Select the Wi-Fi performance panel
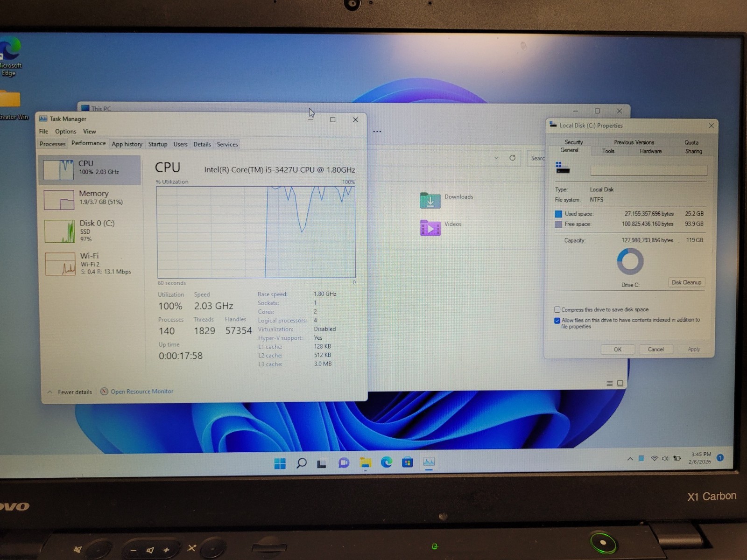This screenshot has height=560, width=747. [x=89, y=264]
